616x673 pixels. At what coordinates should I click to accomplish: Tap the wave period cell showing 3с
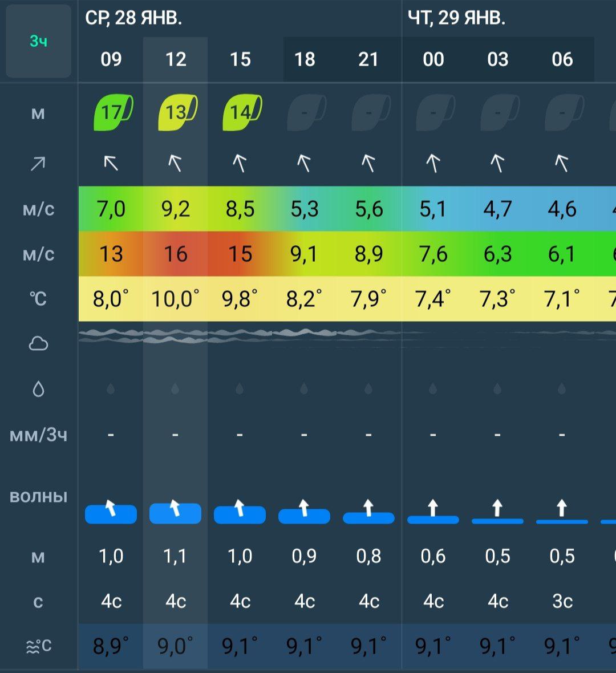tap(562, 601)
